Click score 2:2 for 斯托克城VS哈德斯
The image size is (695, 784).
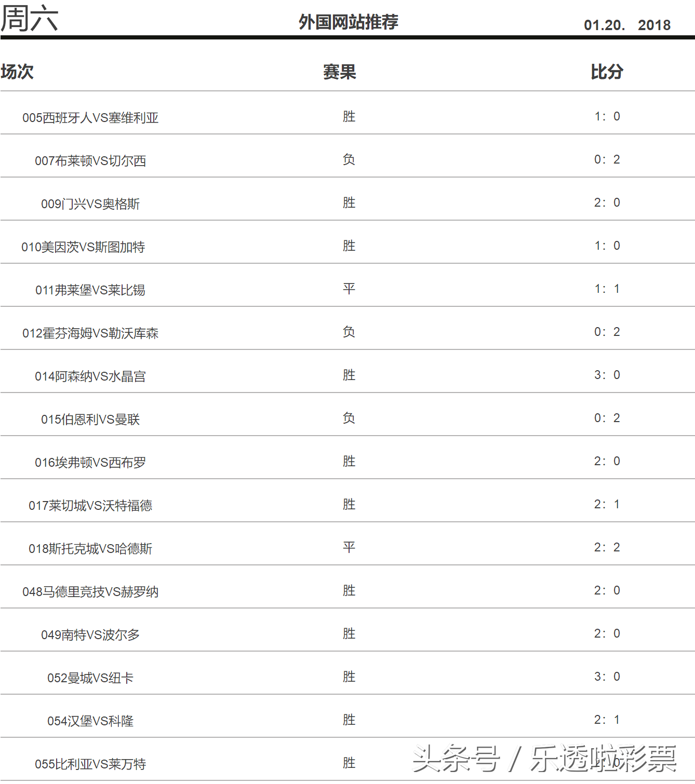click(607, 547)
